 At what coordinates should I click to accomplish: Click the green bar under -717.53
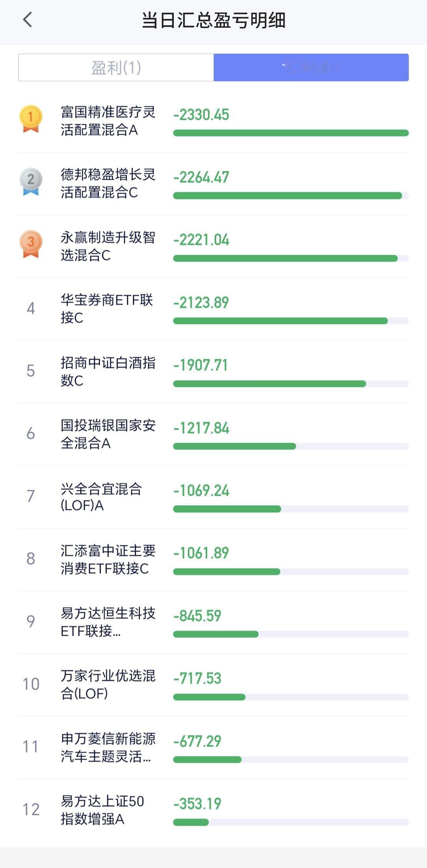(x=209, y=697)
